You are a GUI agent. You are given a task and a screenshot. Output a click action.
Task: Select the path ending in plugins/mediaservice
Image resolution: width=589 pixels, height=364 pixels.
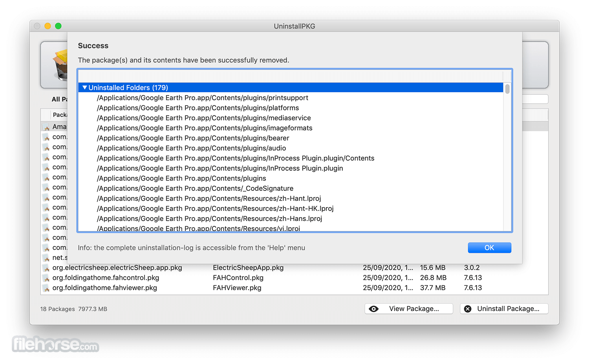[204, 118]
